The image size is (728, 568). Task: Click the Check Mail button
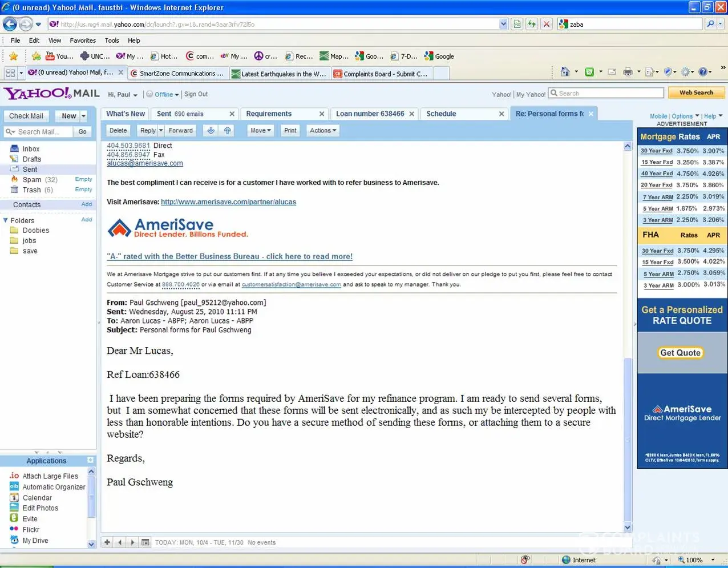[26, 116]
